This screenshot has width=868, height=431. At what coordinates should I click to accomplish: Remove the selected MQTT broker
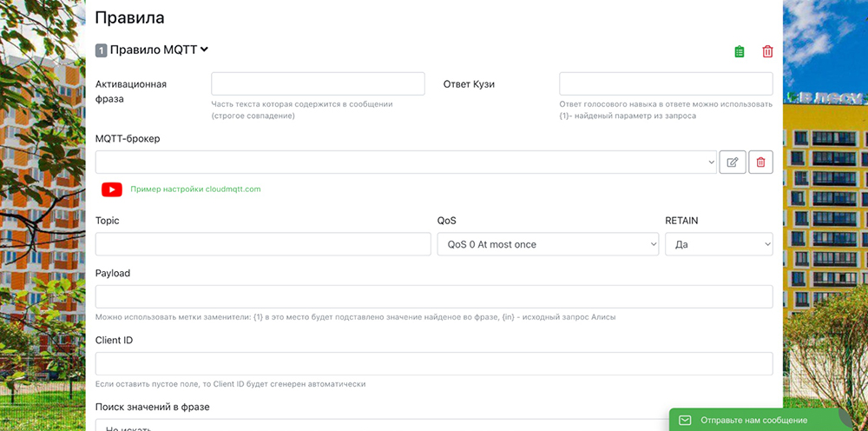coord(760,162)
